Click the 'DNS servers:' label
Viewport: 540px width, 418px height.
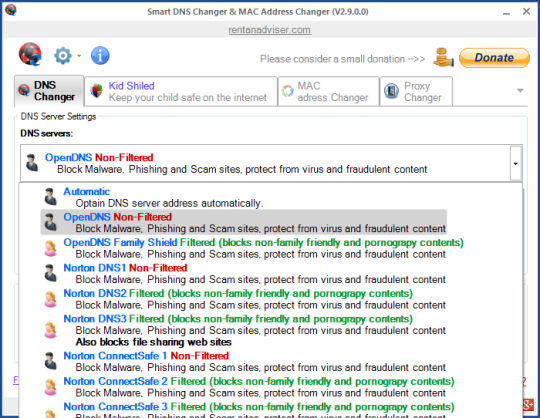click(x=46, y=133)
